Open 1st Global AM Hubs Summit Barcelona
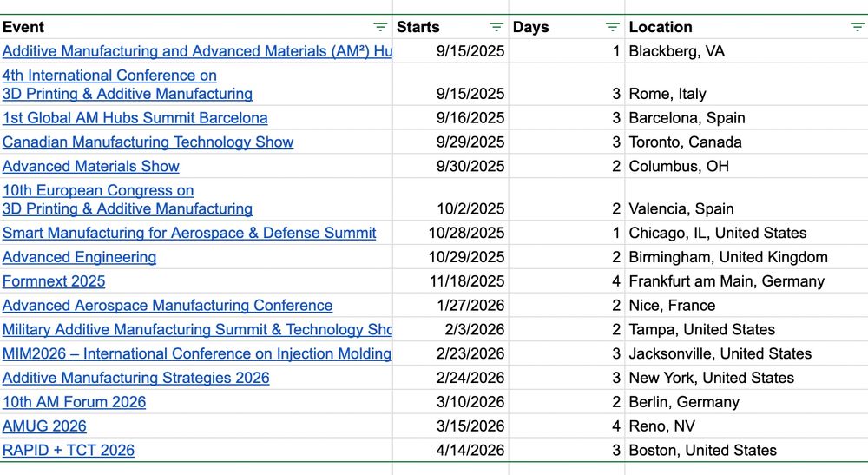This screenshot has width=868, height=475. point(135,118)
